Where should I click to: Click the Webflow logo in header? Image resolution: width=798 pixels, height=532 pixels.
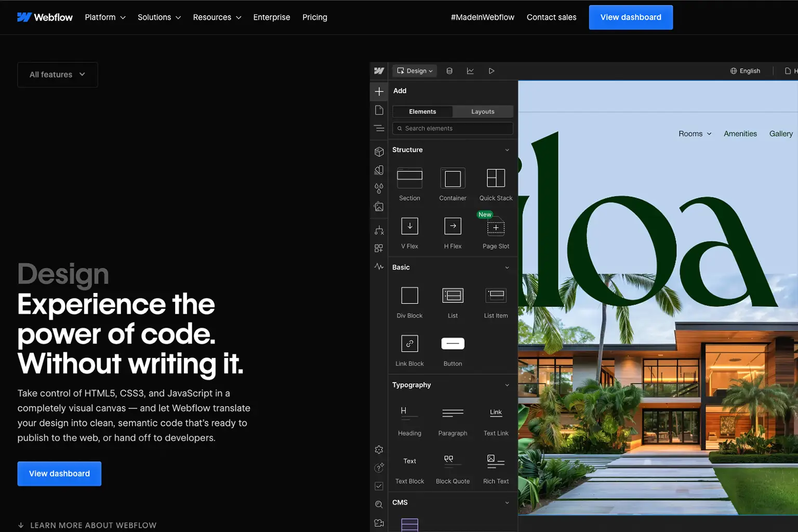tap(45, 17)
